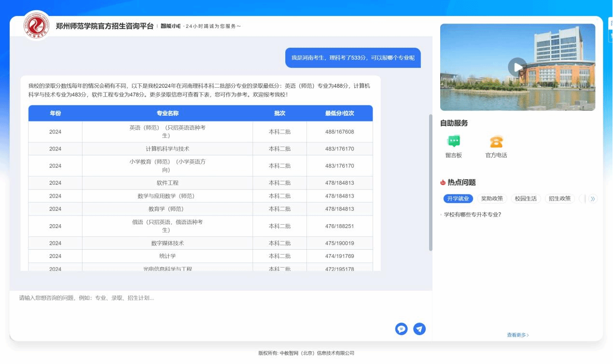Viewport: 613px width, 364px height.
Task: Open question 学校有哪些专升本专业?
Action: tap(472, 215)
